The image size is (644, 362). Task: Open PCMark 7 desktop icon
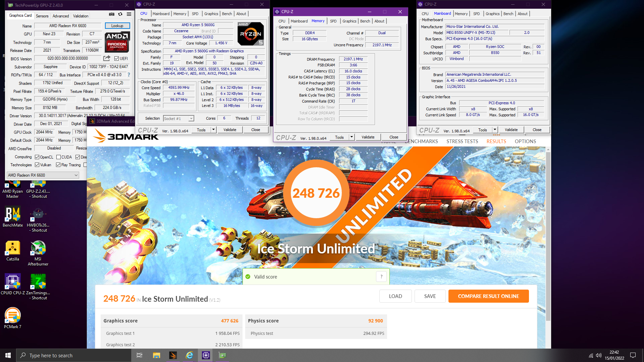[13, 318]
